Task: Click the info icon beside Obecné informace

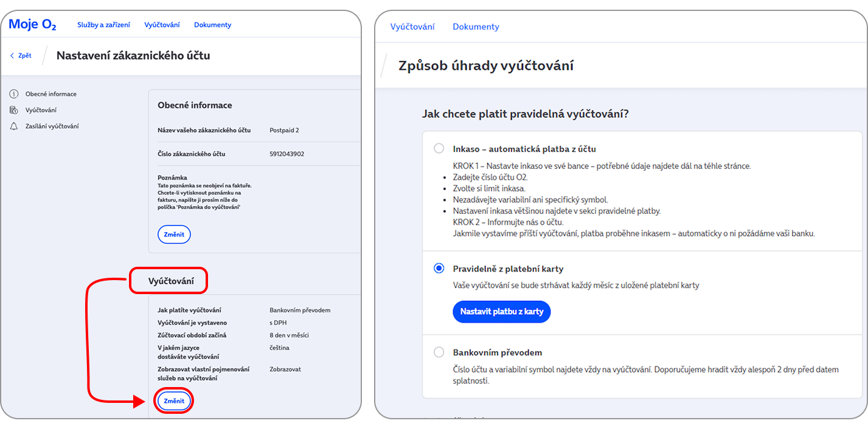Action: coord(13,94)
